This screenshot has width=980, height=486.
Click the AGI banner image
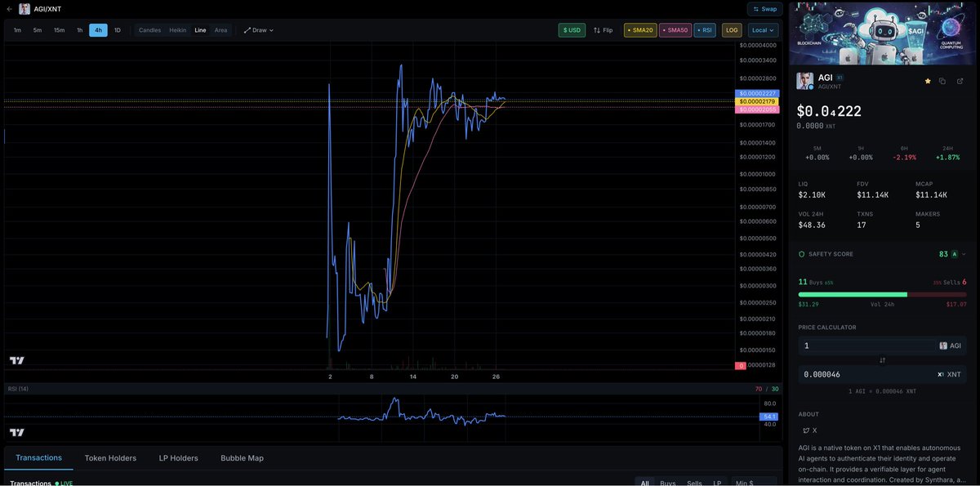tap(884, 33)
